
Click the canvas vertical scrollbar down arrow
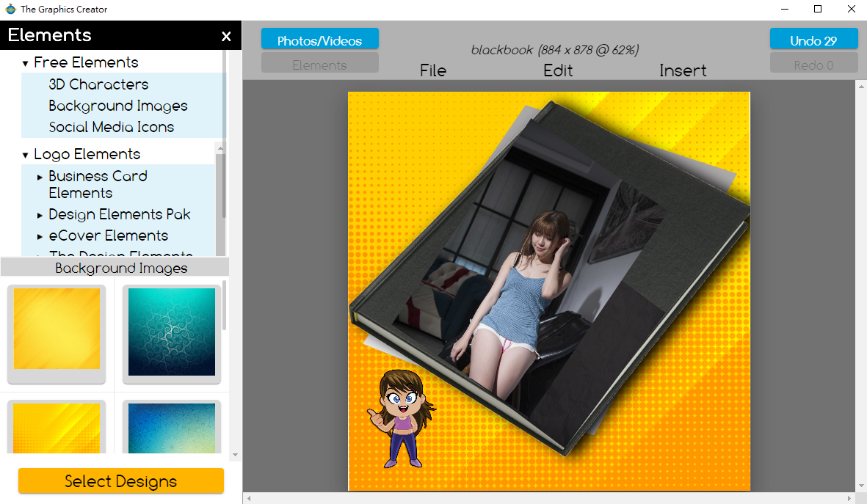861,485
